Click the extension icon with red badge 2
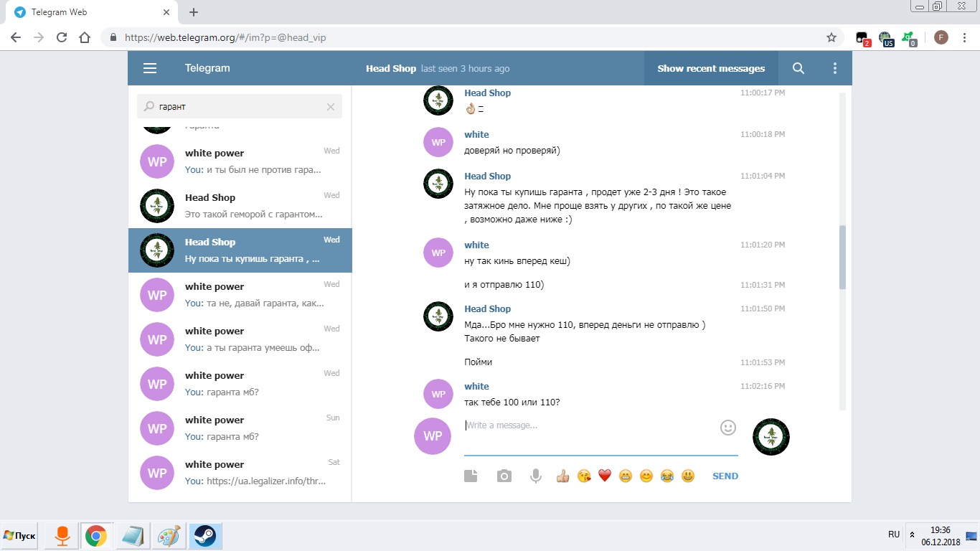The height and width of the screenshot is (551, 980). pos(863,38)
